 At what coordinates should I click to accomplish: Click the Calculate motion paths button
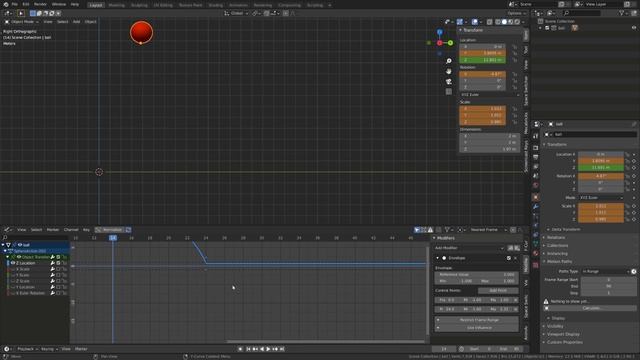(x=591, y=308)
